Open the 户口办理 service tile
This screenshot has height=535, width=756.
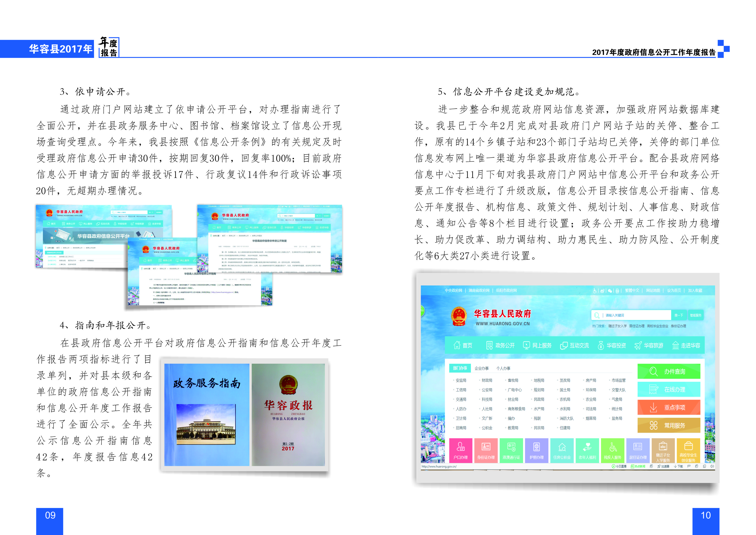pos(461,450)
